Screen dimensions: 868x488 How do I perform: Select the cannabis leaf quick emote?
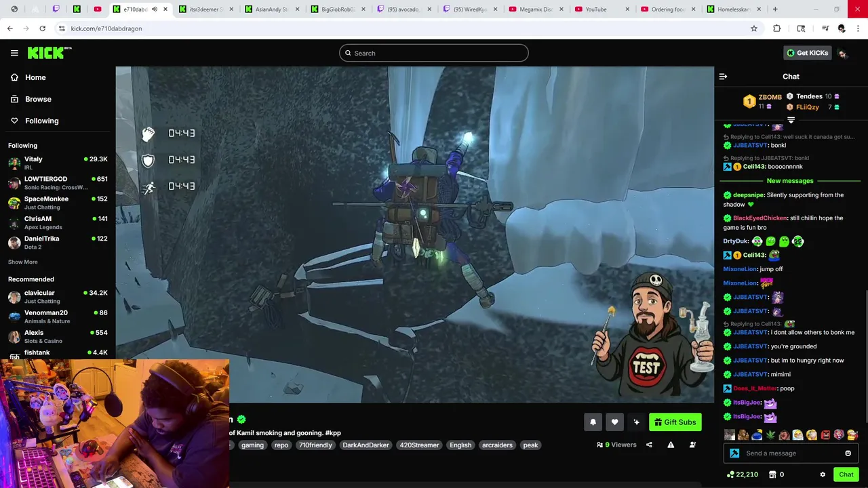(770, 435)
